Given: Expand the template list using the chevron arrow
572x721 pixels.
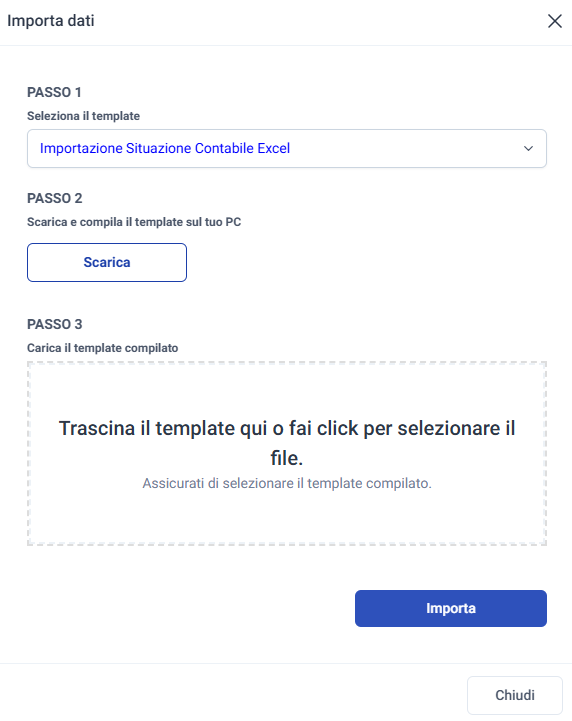Looking at the screenshot, I should tap(528, 149).
